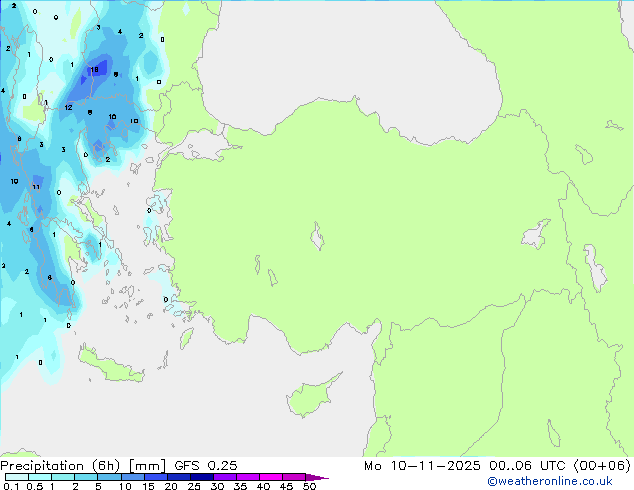Click the '30' legend scale label

[x=217, y=486]
